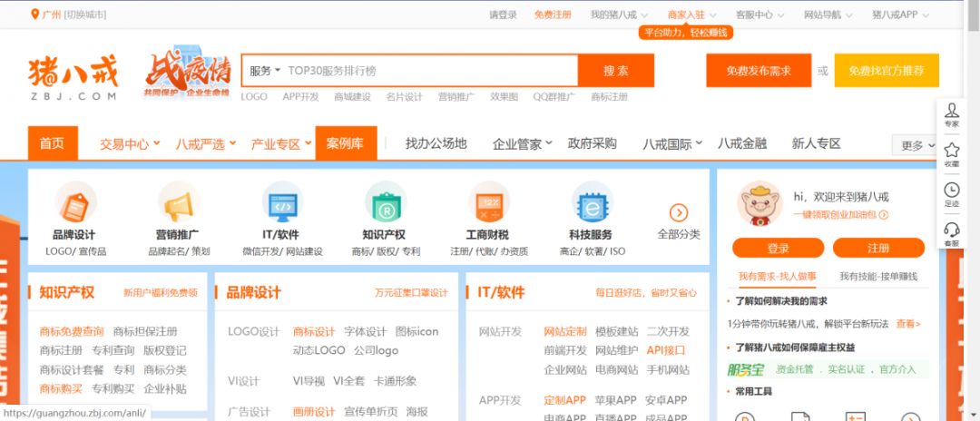Switch to 我有需求-找人做事 tab
This screenshot has width=980, height=421.
pos(776,276)
